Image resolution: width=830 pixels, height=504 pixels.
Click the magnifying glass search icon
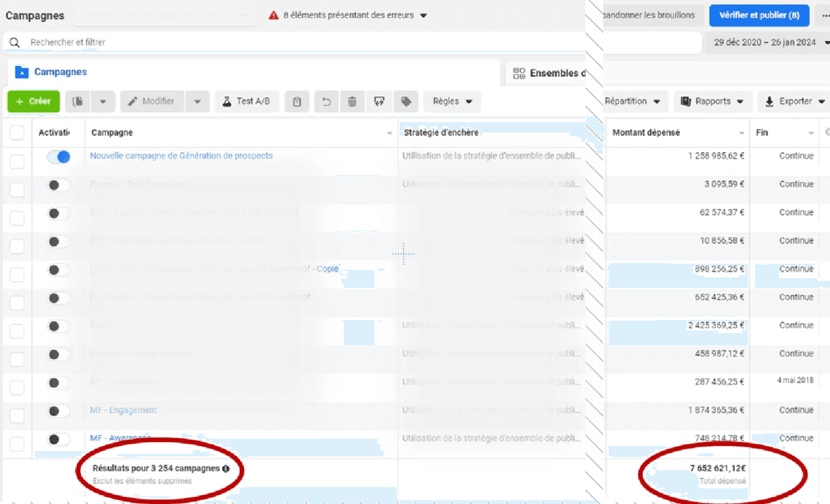(14, 42)
